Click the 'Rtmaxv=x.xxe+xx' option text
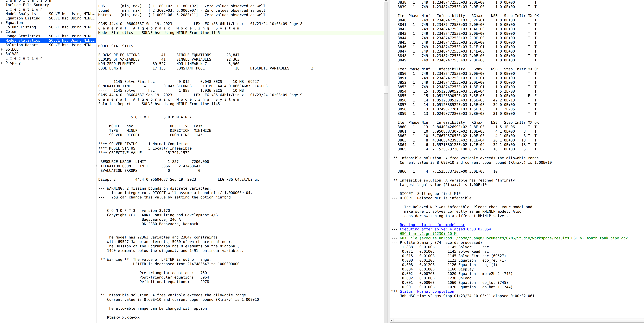The width and height of the screenshot is (644, 323). [x=123, y=317]
